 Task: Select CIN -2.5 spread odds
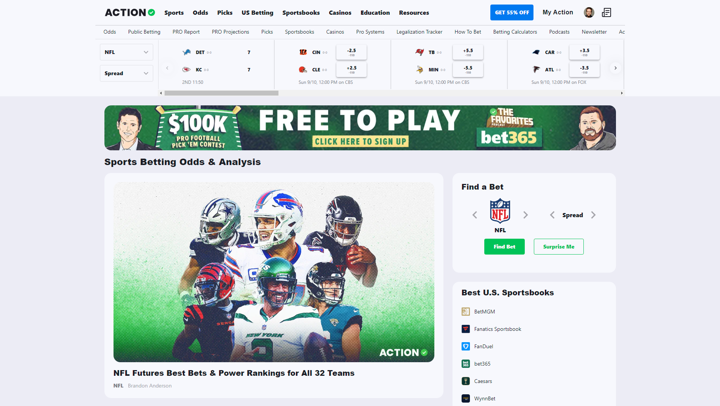(x=351, y=52)
